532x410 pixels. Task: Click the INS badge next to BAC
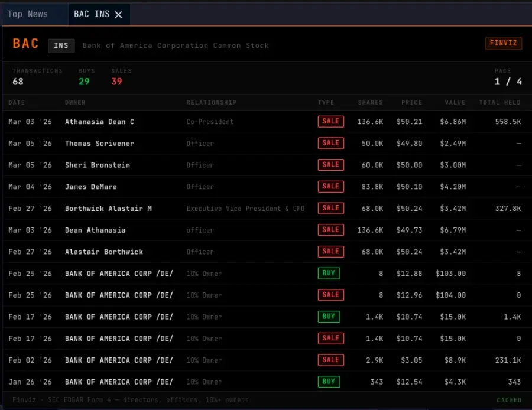(x=61, y=45)
